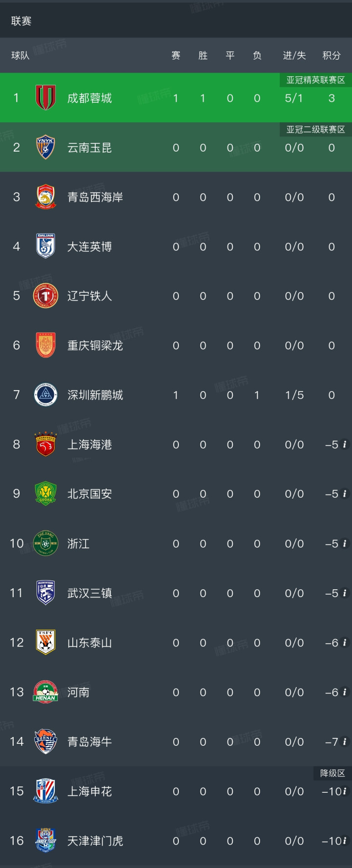
Task: Select the 浙江 team row name
Action: 78,544
